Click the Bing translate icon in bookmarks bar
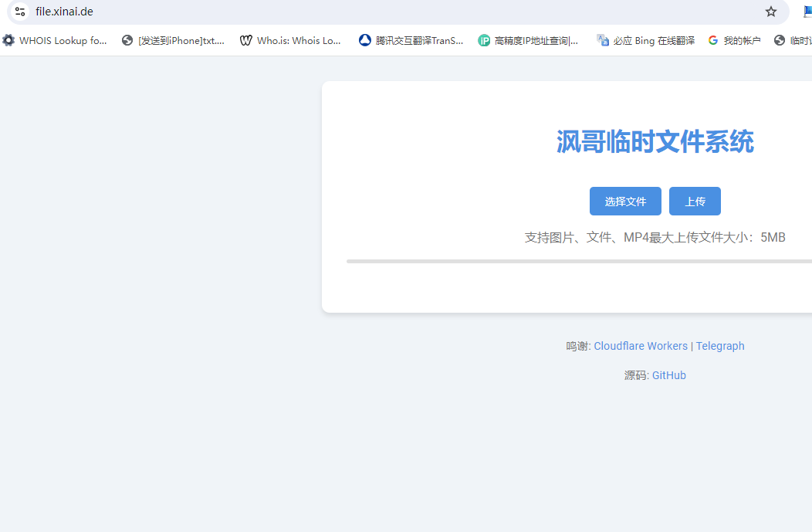 tap(603, 40)
